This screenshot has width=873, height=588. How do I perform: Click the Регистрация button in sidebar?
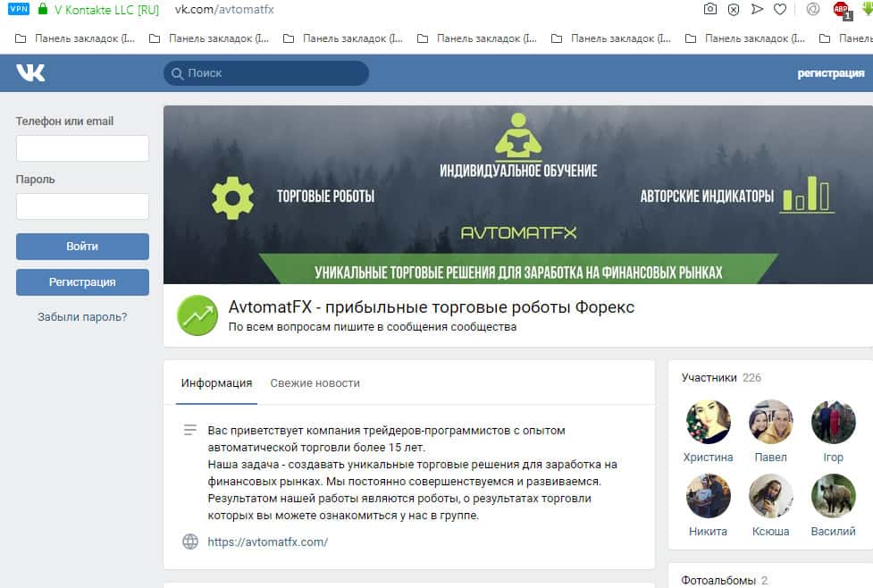pos(82,282)
